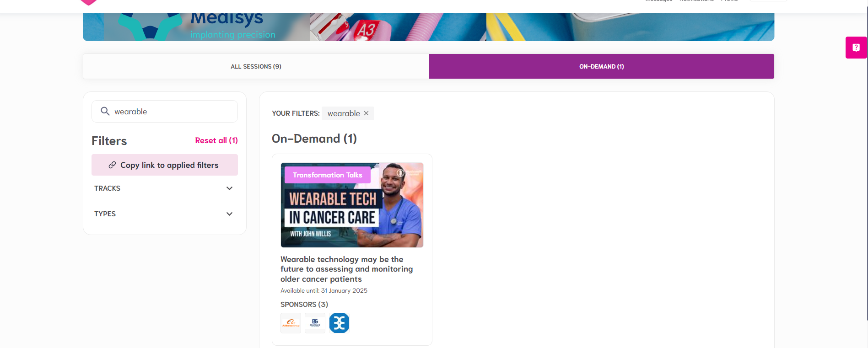Focus the search field containing wearable
This screenshot has width=868, height=348.
[x=174, y=112]
